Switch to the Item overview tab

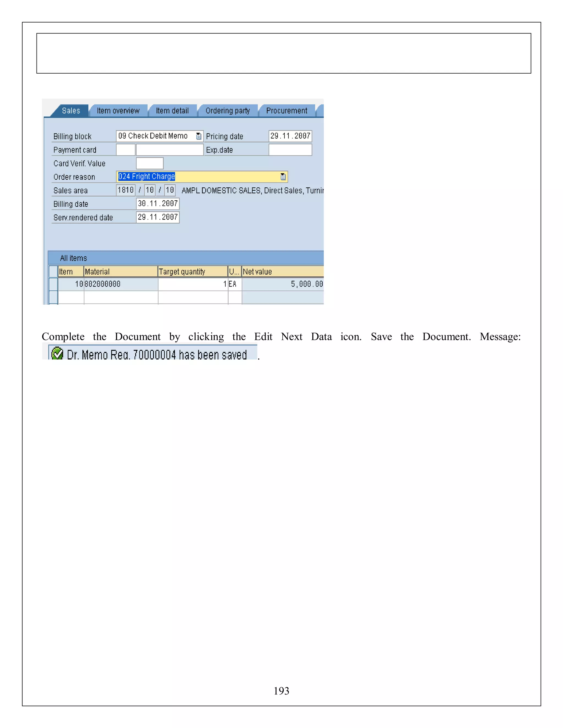(x=118, y=111)
